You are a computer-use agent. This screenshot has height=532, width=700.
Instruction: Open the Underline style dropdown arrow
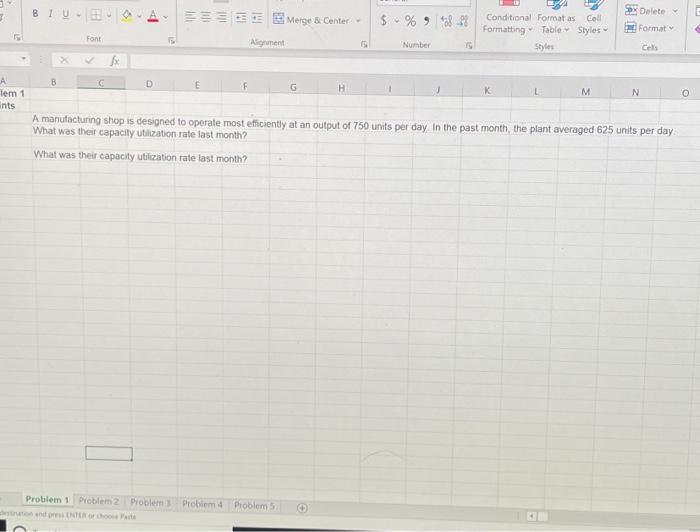coord(78,15)
